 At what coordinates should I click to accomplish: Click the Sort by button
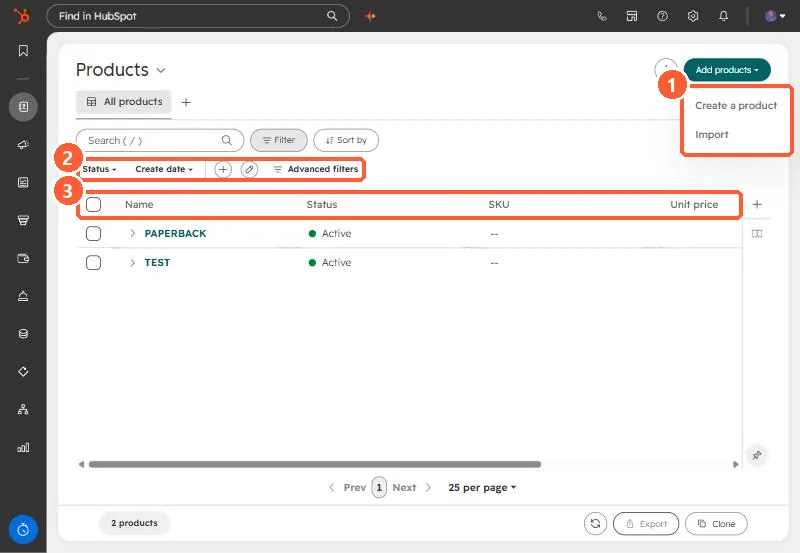pos(346,140)
